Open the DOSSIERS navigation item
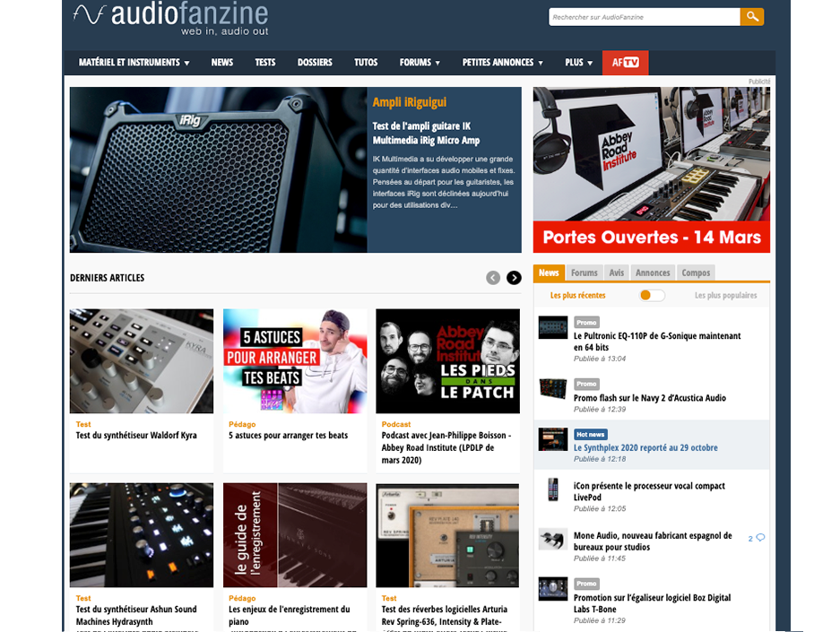The image size is (840, 632). pos(316,63)
